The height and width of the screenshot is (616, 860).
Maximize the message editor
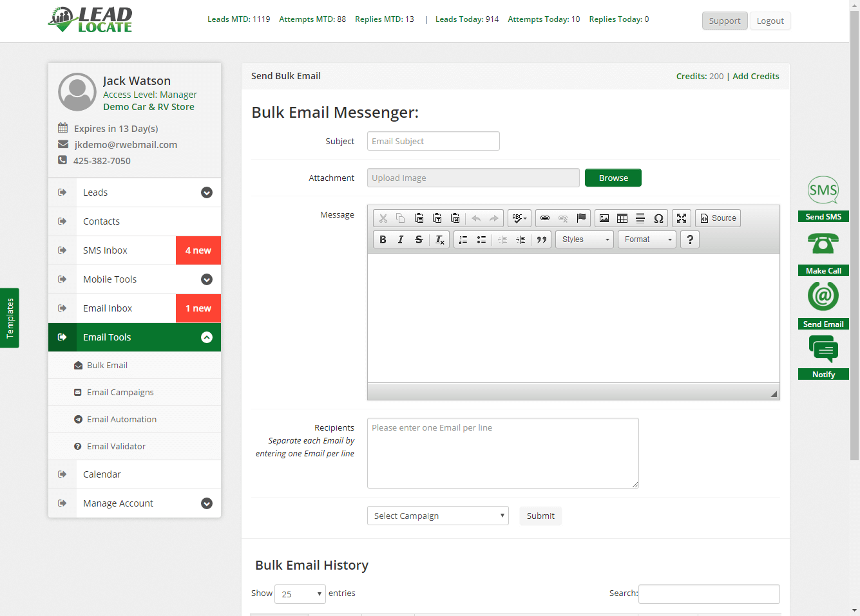click(x=682, y=218)
